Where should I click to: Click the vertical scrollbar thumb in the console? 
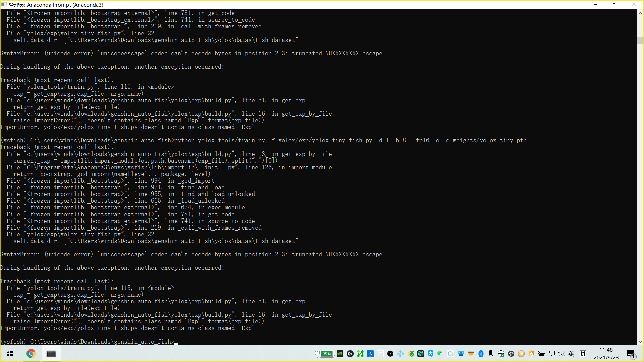coord(640,40)
